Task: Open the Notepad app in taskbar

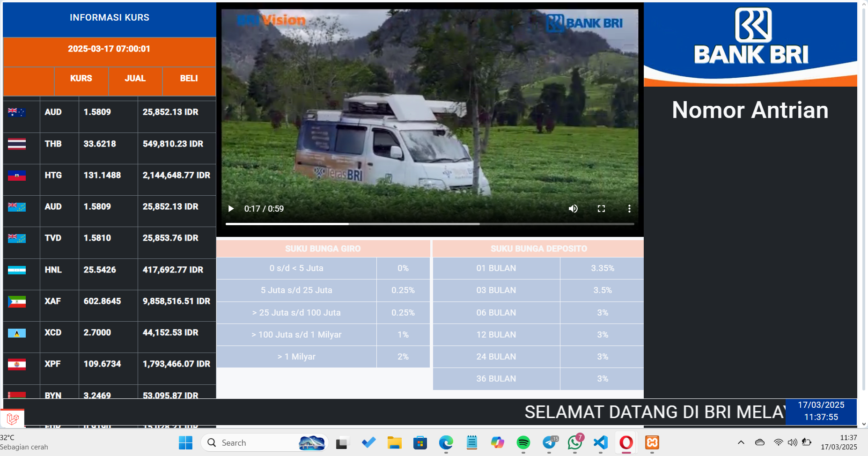Action: 471,442
